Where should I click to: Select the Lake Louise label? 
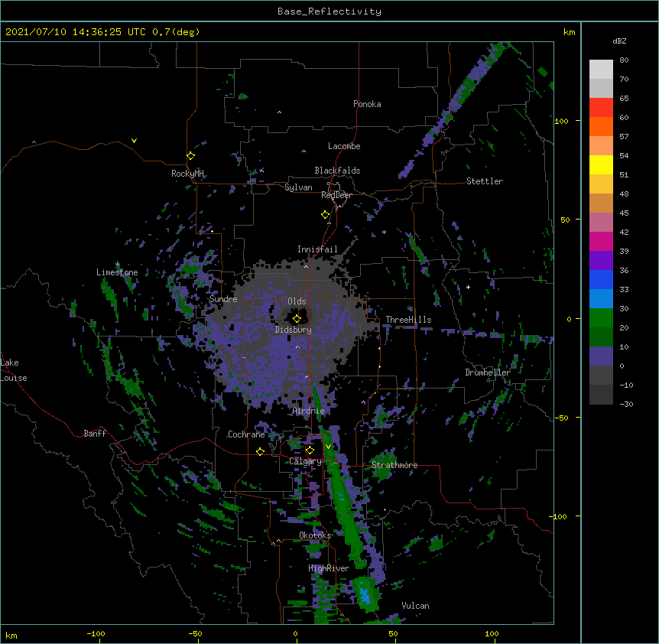coord(14,370)
